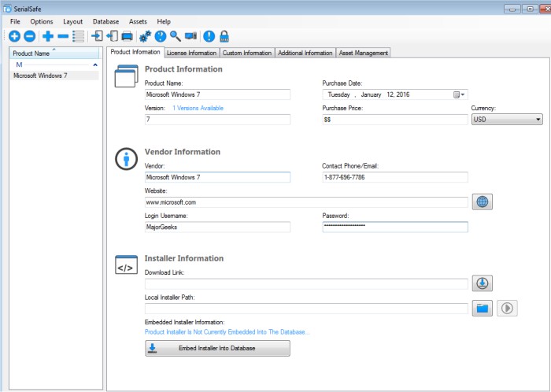Open vendor website with globe button
The image size is (551, 392).
[x=482, y=202]
